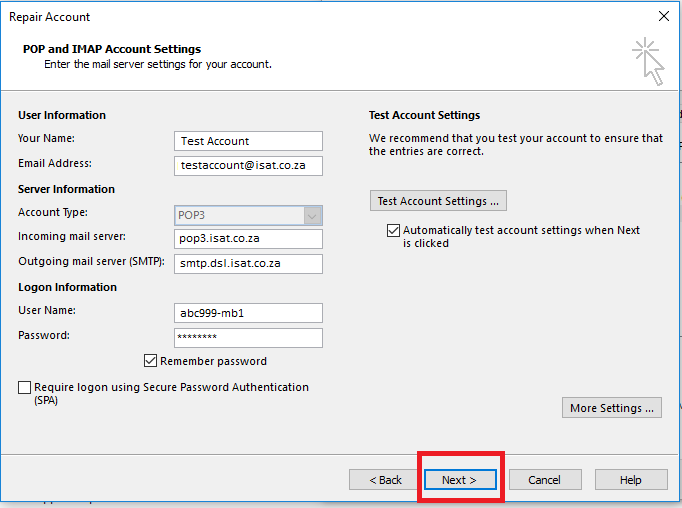Click the POP and IMAP Account Settings heading
The width and height of the screenshot is (682, 508).
111,49
